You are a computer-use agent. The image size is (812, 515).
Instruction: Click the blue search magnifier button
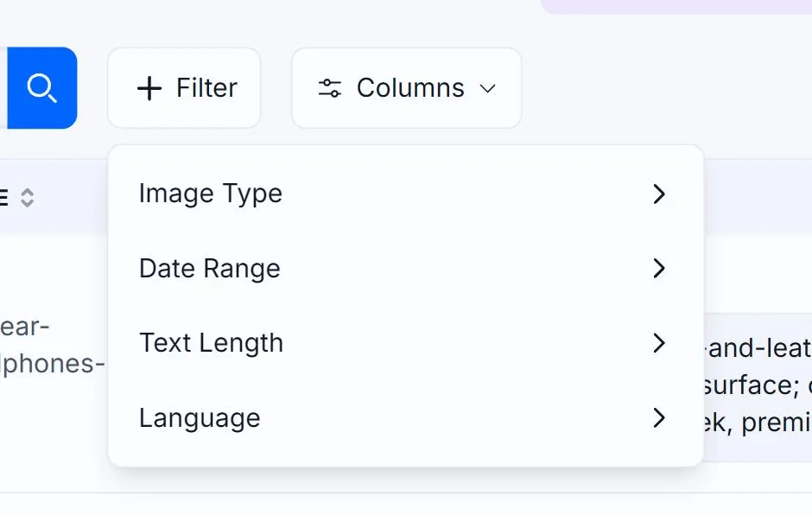tap(42, 87)
